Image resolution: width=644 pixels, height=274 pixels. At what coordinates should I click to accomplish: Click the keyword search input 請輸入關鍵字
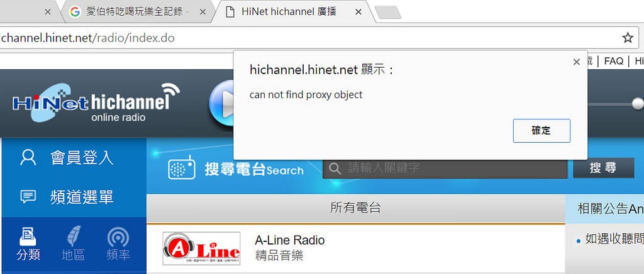click(445, 168)
